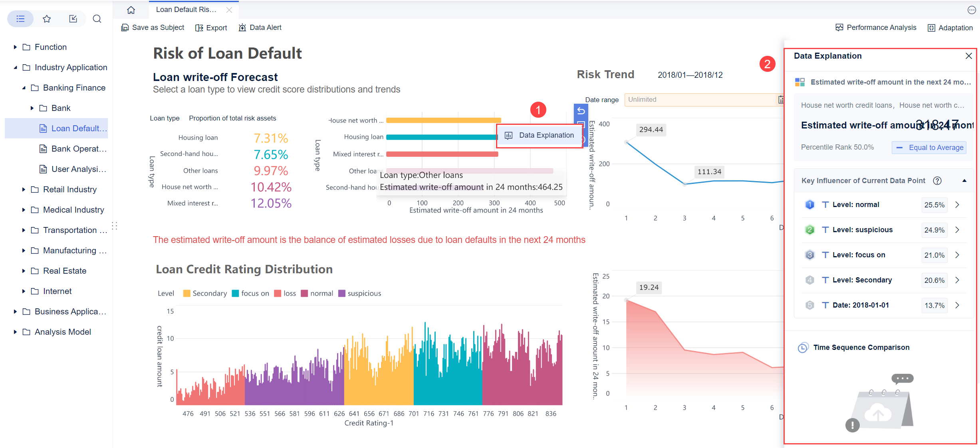Open the Data Alert tool
The width and height of the screenshot is (980, 448).
click(260, 27)
